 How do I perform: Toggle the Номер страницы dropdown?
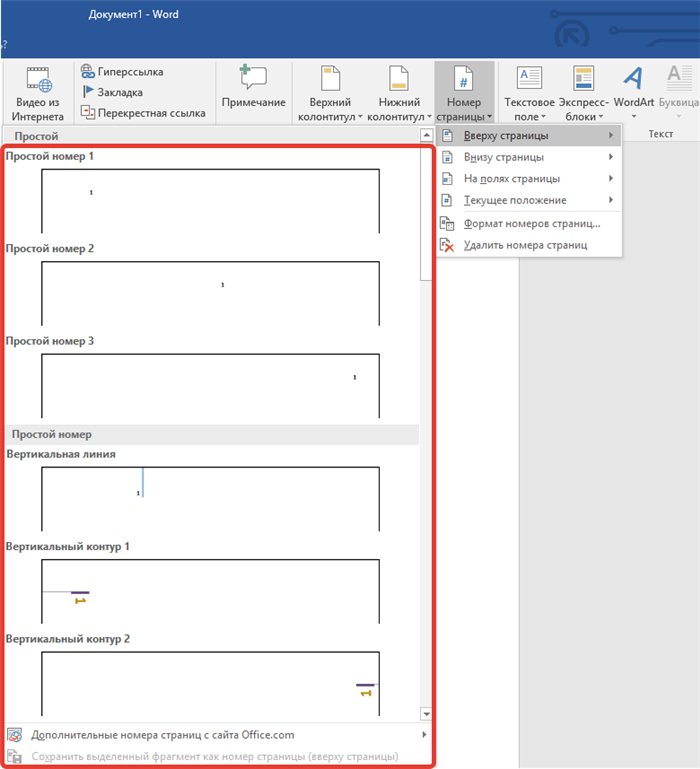[464, 93]
